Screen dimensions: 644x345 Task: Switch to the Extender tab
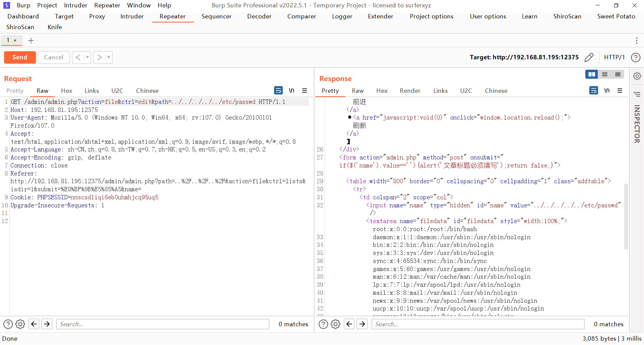point(380,16)
